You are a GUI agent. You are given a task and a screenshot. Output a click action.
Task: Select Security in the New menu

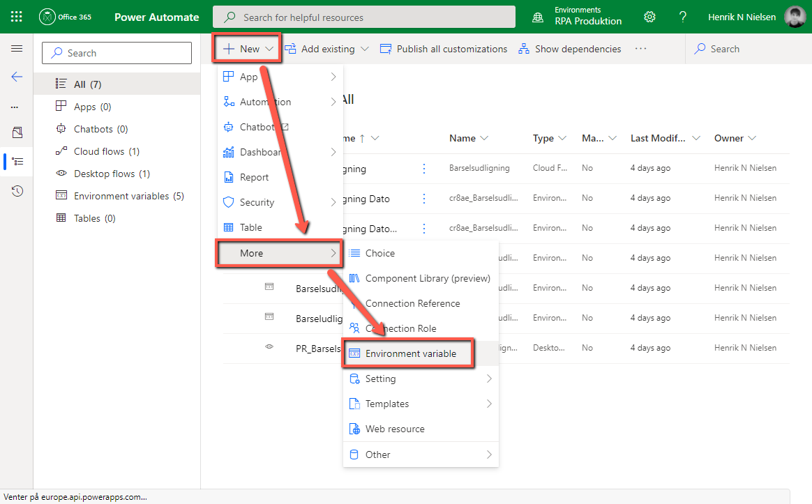[x=280, y=202]
